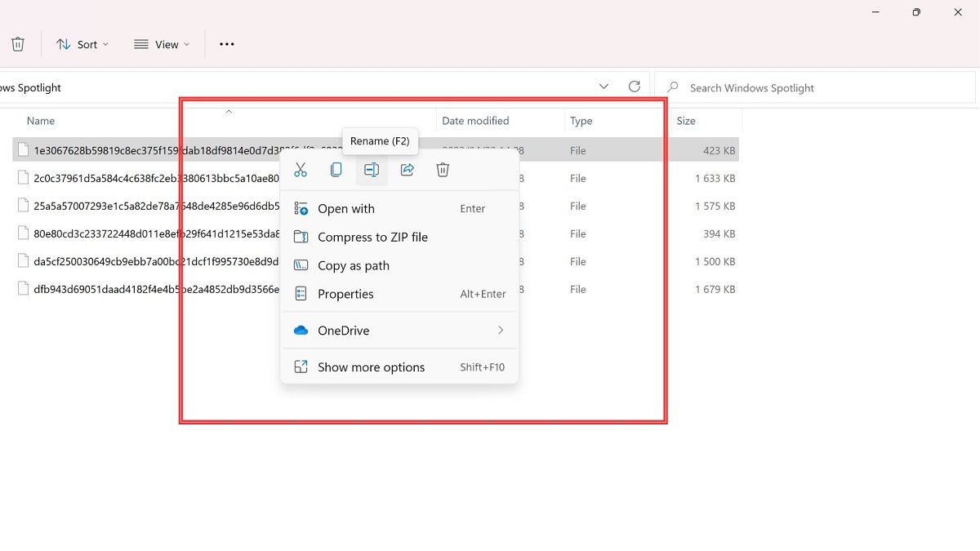Click the Delete icon in context menu

[x=442, y=169]
